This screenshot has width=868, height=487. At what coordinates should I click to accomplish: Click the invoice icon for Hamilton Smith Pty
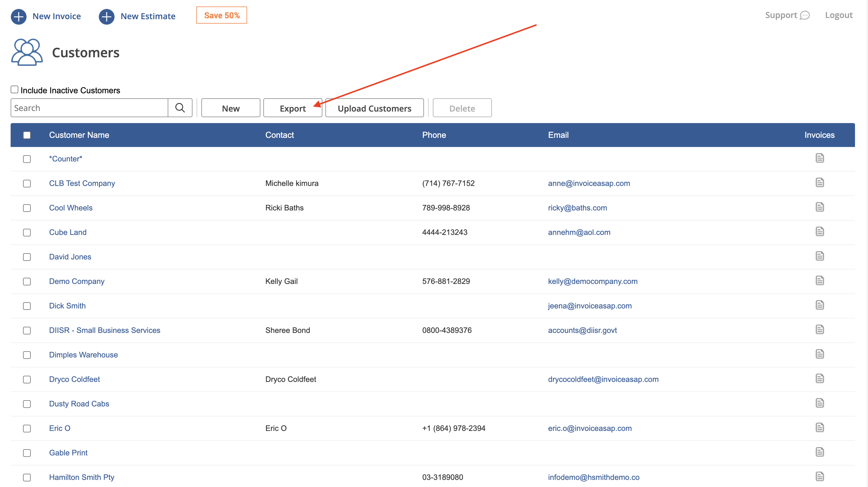click(820, 476)
